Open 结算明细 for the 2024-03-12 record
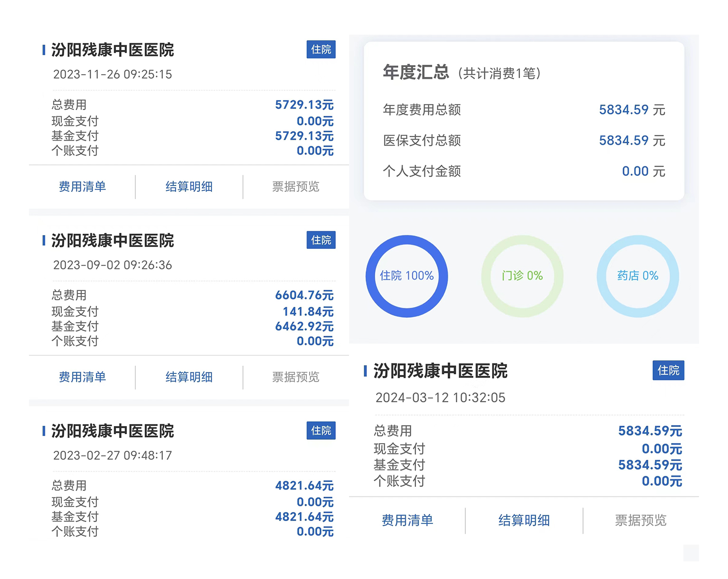The height and width of the screenshot is (579, 728). pos(524,521)
